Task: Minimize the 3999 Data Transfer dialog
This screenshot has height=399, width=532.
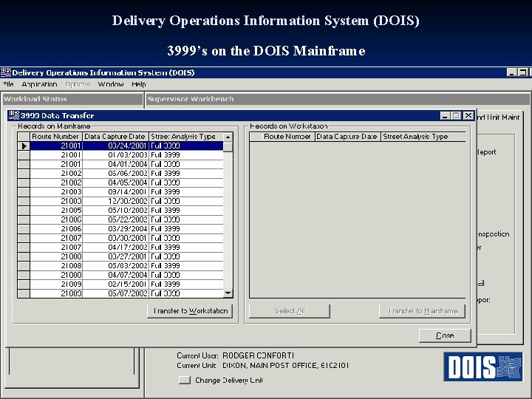Action: tap(445, 116)
